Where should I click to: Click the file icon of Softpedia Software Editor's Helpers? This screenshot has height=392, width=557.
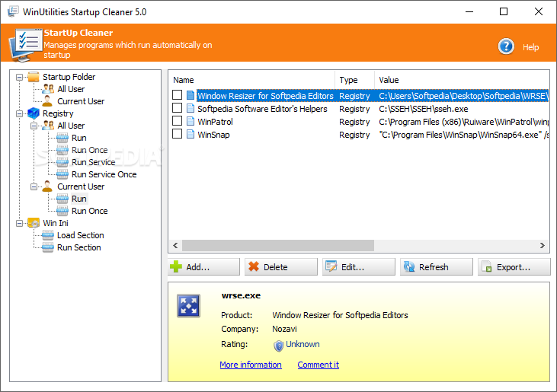(190, 109)
